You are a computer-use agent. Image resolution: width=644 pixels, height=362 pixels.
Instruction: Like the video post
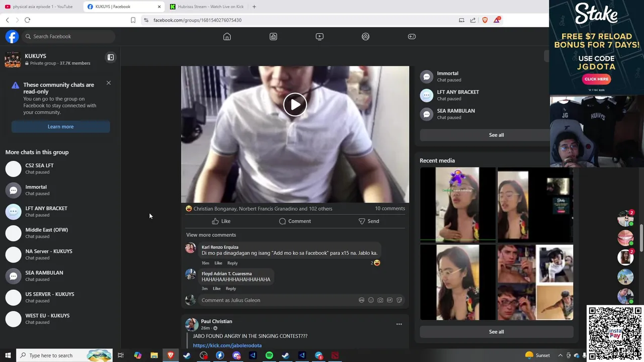point(221,221)
